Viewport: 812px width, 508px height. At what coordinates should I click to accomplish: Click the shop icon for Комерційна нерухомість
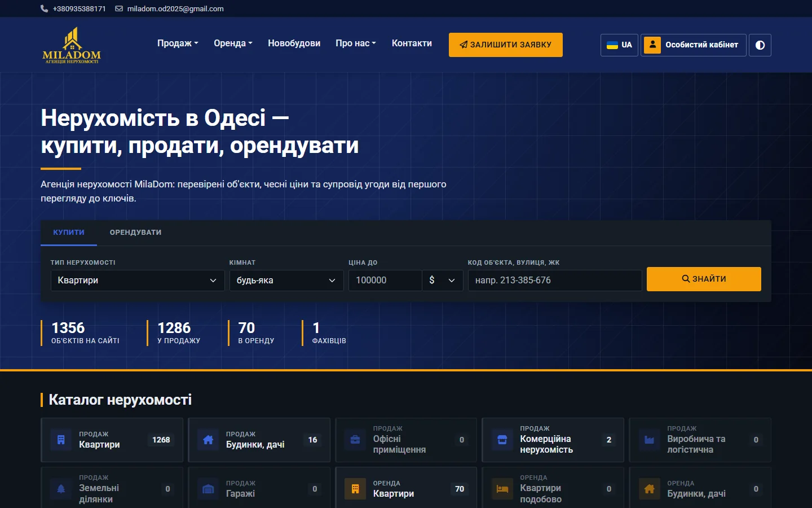click(x=502, y=440)
